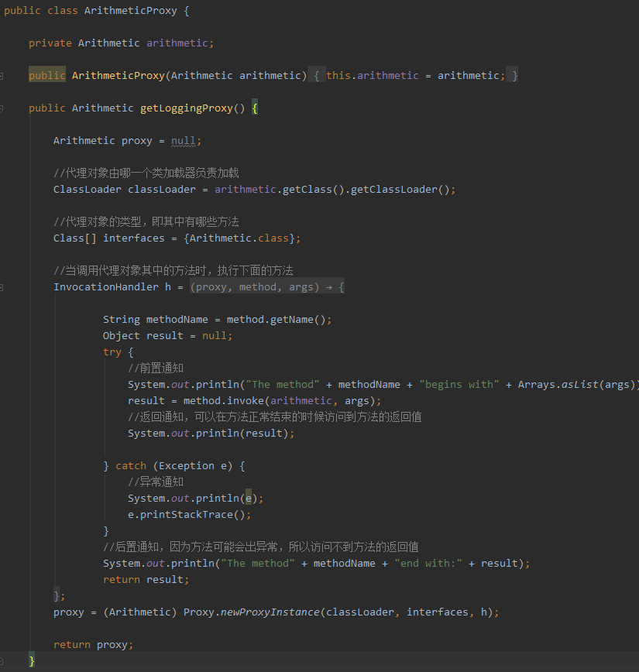Viewport: 639px width, 672px height.
Task: Click 'Object result = null' line's null keyword
Action: tap(214, 336)
